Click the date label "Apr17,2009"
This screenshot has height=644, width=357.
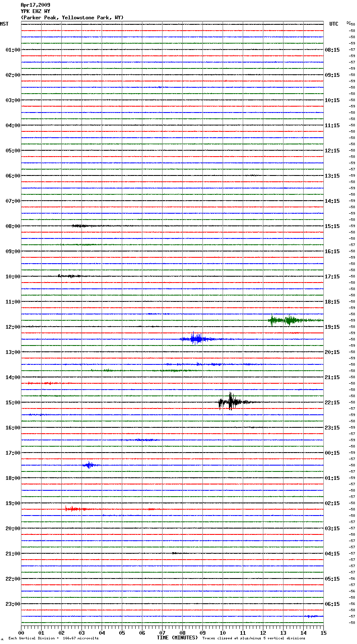coord(35,5)
